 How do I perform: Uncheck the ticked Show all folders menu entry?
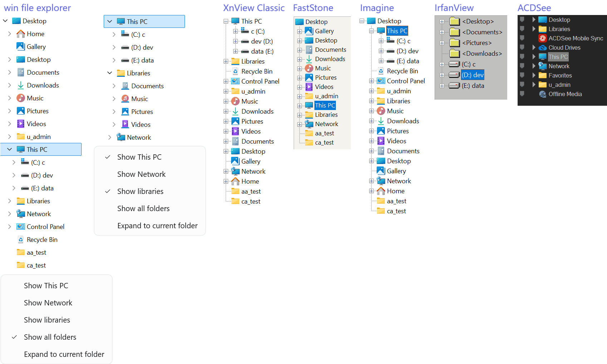[57, 337]
